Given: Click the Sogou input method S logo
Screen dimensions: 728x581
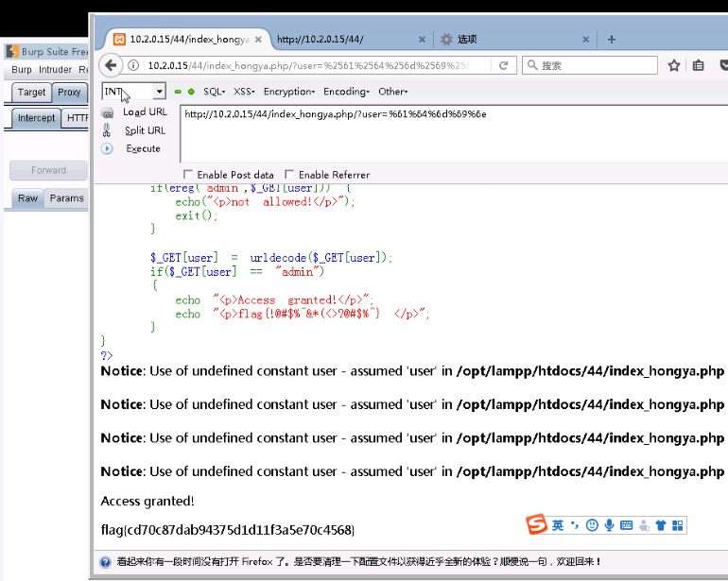Looking at the screenshot, I should (537, 524).
